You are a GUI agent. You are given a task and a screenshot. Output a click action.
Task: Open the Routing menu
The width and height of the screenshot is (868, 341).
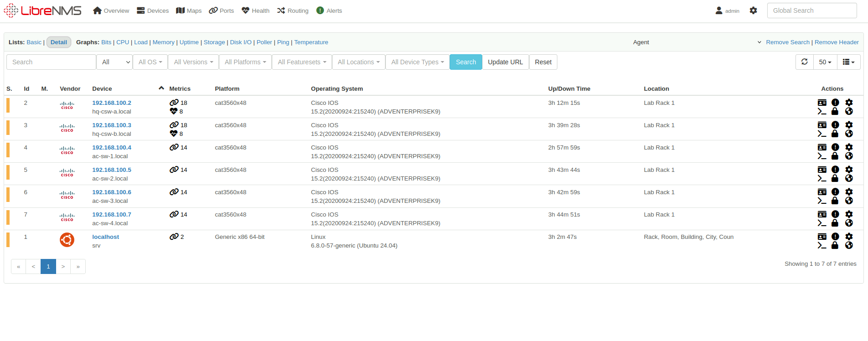(x=293, y=10)
